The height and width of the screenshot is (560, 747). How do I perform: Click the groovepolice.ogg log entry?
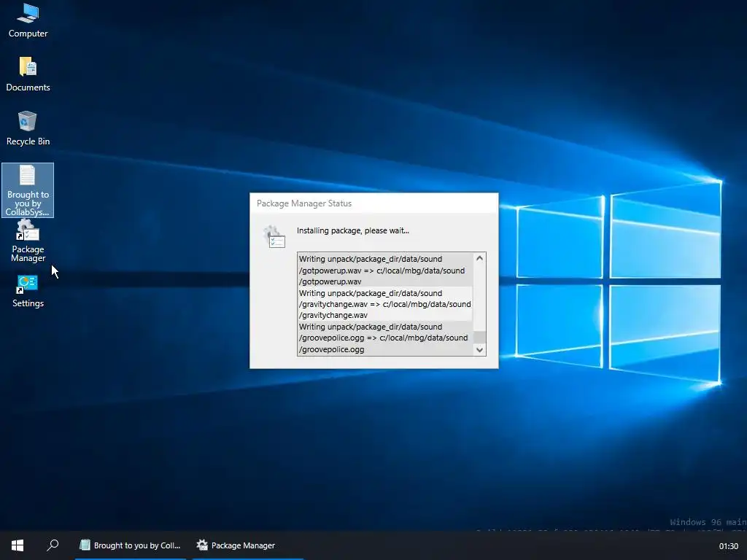tap(385, 338)
